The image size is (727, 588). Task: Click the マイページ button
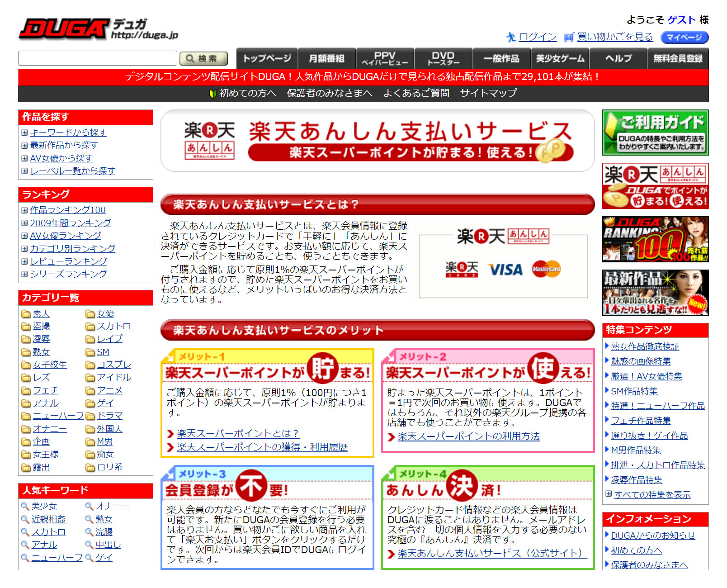point(684,37)
